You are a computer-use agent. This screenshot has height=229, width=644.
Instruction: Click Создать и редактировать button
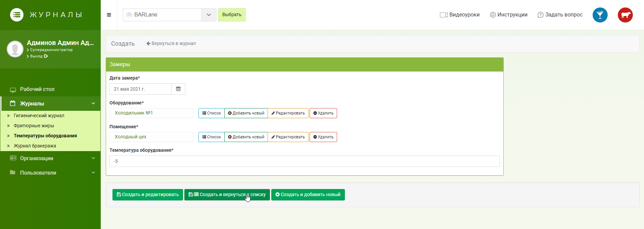pyautogui.click(x=148, y=195)
